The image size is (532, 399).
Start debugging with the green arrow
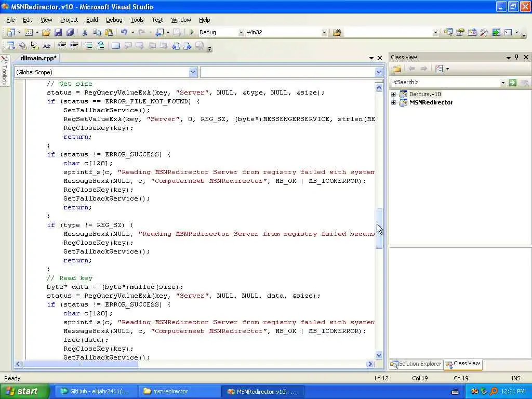[x=192, y=32]
